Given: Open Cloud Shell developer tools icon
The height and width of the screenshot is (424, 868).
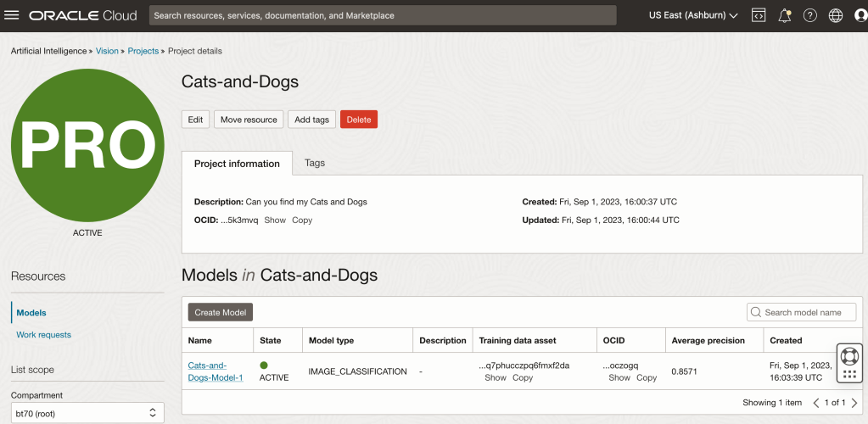Looking at the screenshot, I should coord(759,15).
